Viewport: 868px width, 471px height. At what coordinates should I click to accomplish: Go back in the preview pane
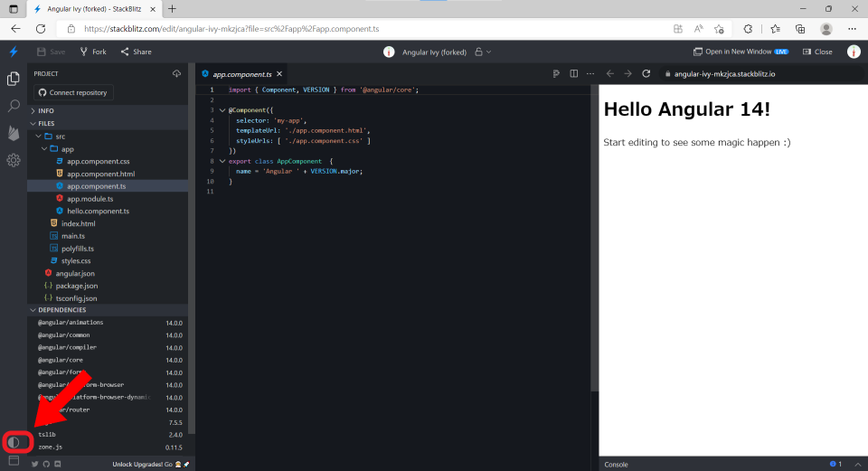pos(610,73)
